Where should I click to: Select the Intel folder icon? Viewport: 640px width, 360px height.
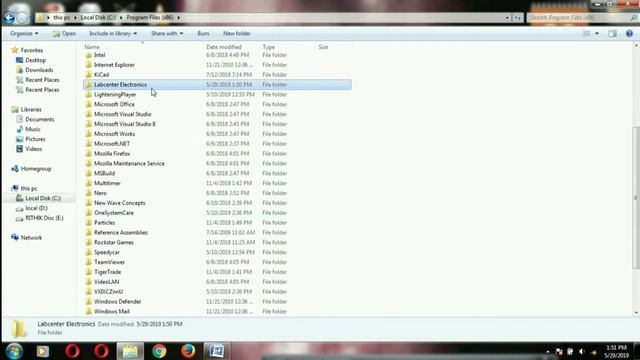[x=89, y=55]
